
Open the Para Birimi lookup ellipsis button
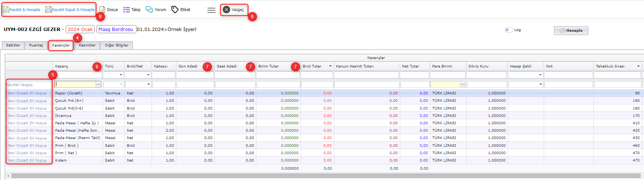[463, 84]
